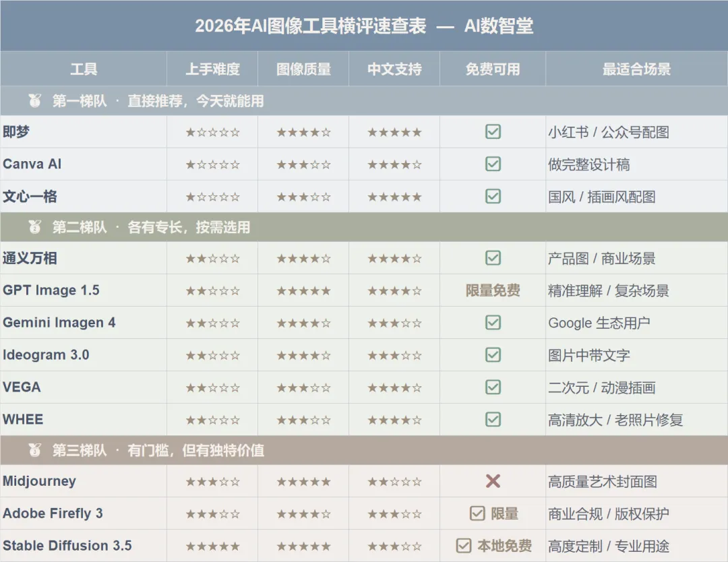Screen dimensions: 728x562
Task: Click the tool name Midjourney
Action: point(40,481)
